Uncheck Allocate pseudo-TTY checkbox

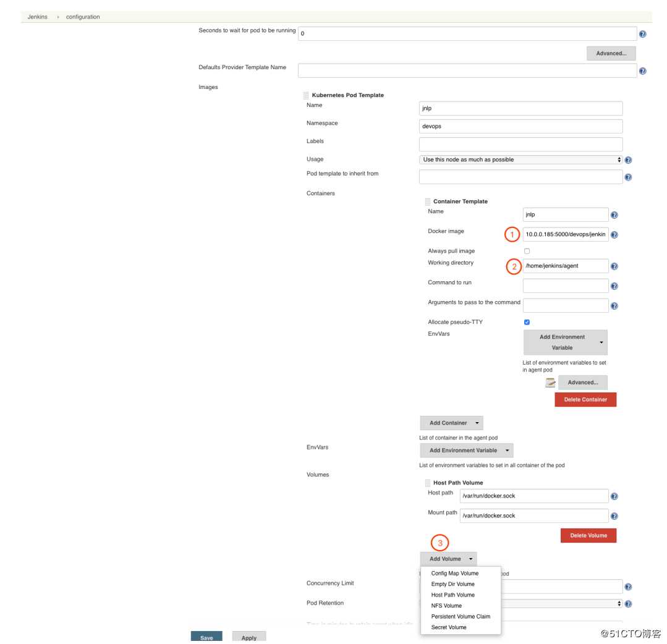pyautogui.click(x=527, y=322)
